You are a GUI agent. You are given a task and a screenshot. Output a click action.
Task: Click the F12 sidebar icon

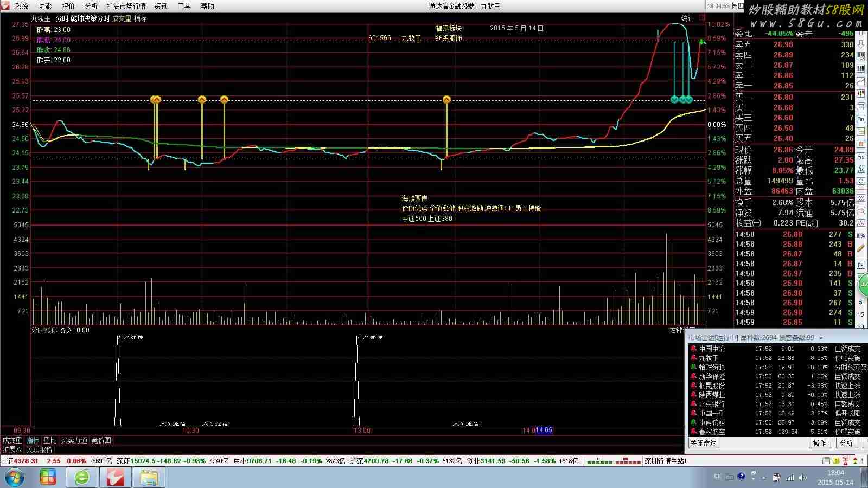point(860,157)
